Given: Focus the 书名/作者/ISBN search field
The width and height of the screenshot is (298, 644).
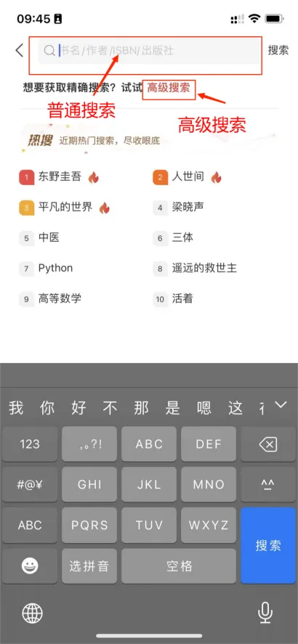Looking at the screenshot, I should click(x=149, y=51).
